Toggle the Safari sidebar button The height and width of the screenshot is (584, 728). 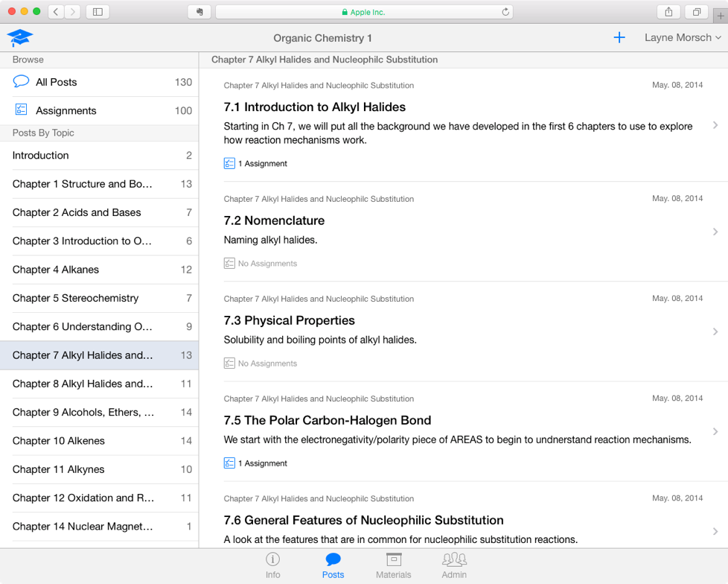[x=98, y=12]
